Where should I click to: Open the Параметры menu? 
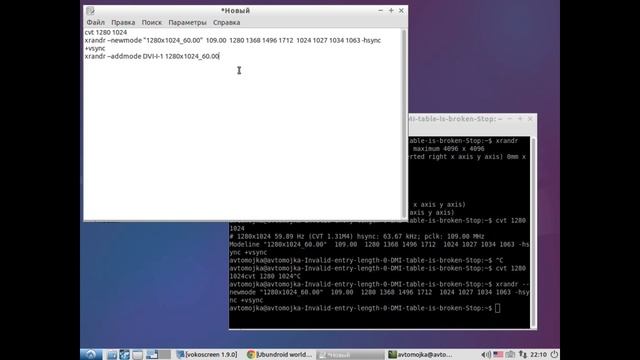click(x=187, y=22)
